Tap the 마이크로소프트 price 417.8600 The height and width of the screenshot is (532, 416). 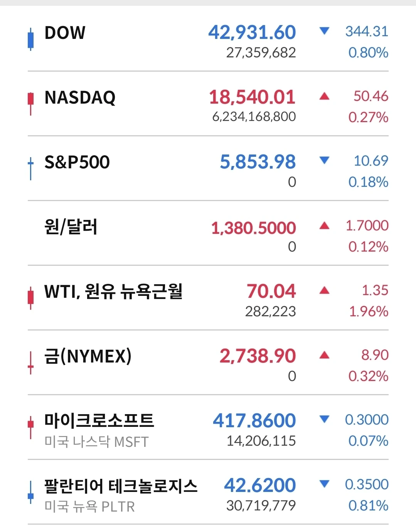254,420
